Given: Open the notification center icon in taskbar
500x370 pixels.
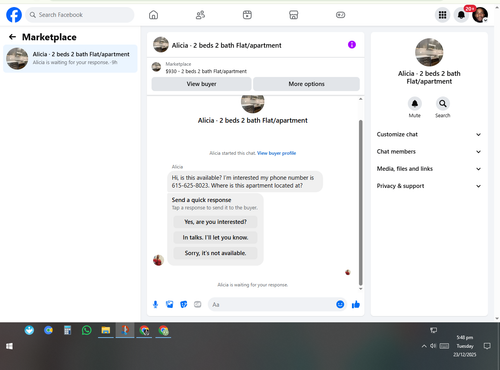Looking at the screenshot, I should (x=487, y=346).
